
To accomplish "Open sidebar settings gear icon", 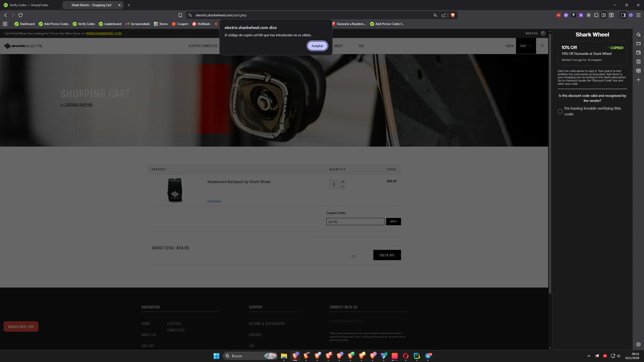I will pyautogui.click(x=638, y=344).
